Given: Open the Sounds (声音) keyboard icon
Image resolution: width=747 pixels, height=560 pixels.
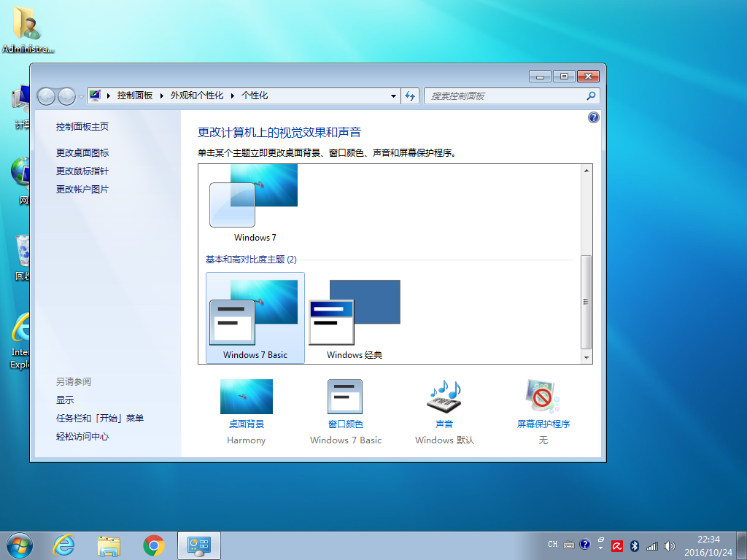Looking at the screenshot, I should point(444,396).
